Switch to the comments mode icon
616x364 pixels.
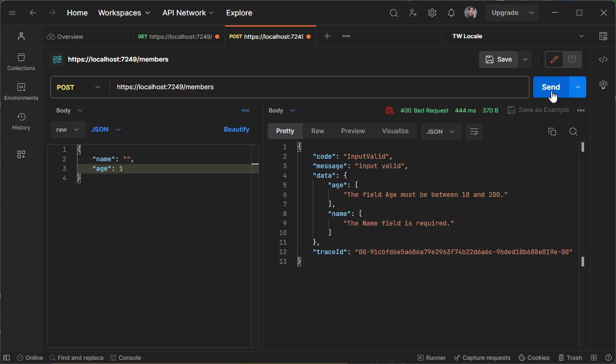click(x=572, y=59)
